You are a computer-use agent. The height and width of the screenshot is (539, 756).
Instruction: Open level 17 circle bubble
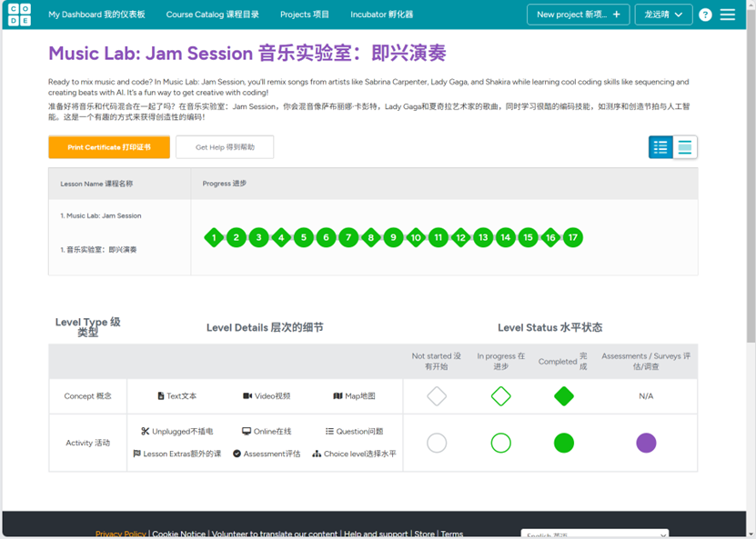[x=573, y=237]
